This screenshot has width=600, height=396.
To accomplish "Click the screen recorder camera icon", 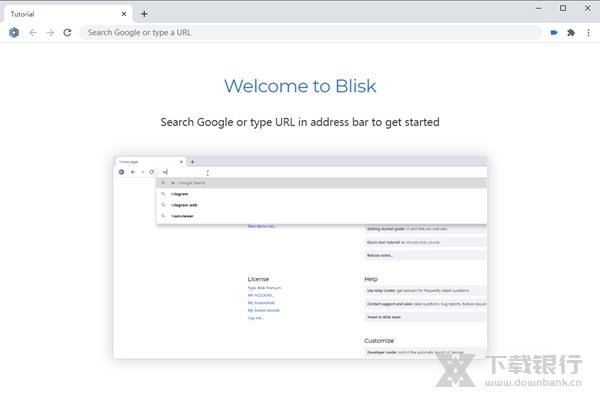I will (x=554, y=33).
